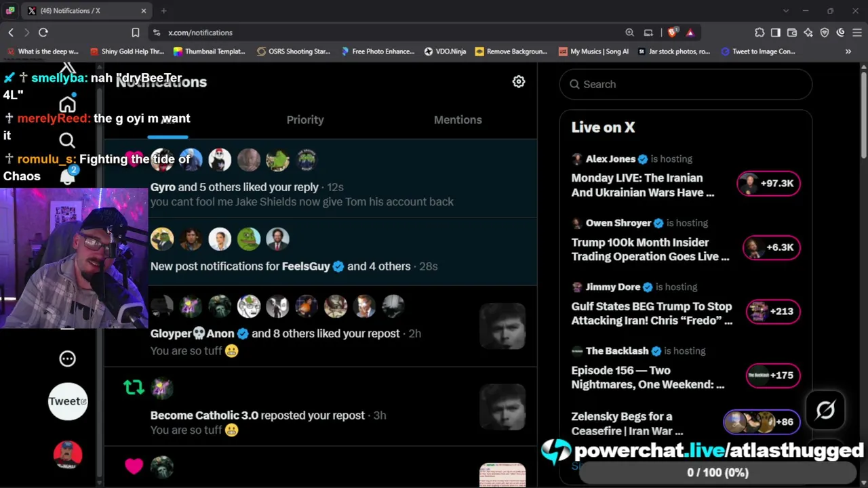Open Grok assistant floating icon
Viewport: 868px width, 488px height.
(x=825, y=410)
